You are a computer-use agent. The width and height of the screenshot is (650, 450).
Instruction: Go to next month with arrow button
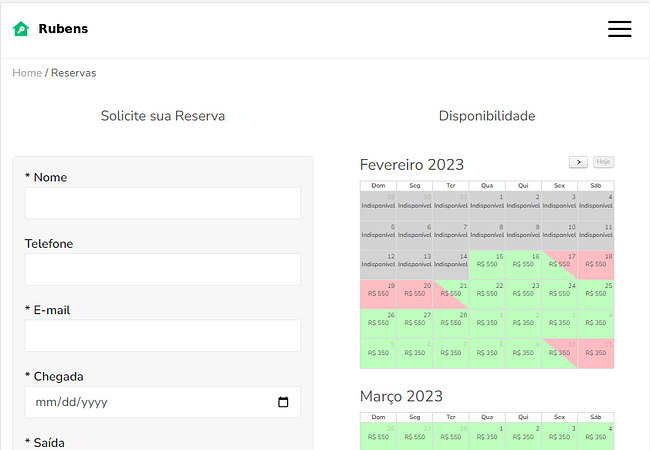coord(578,162)
